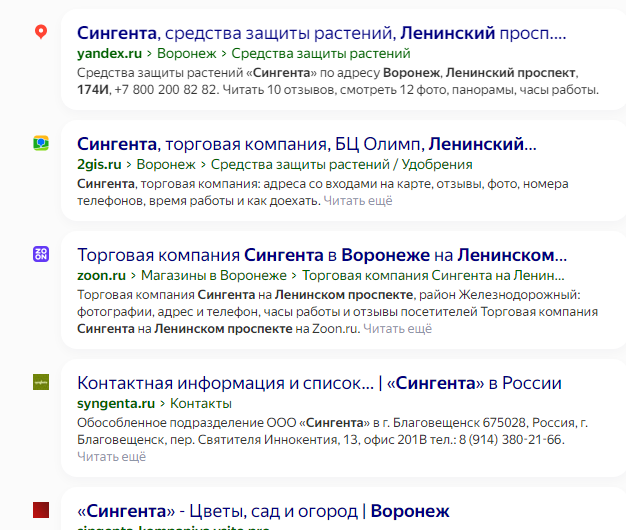
Task: Click snippet text 'Благовещенск, пер. Святителя Иннокентия, 13'
Action: pos(218,440)
